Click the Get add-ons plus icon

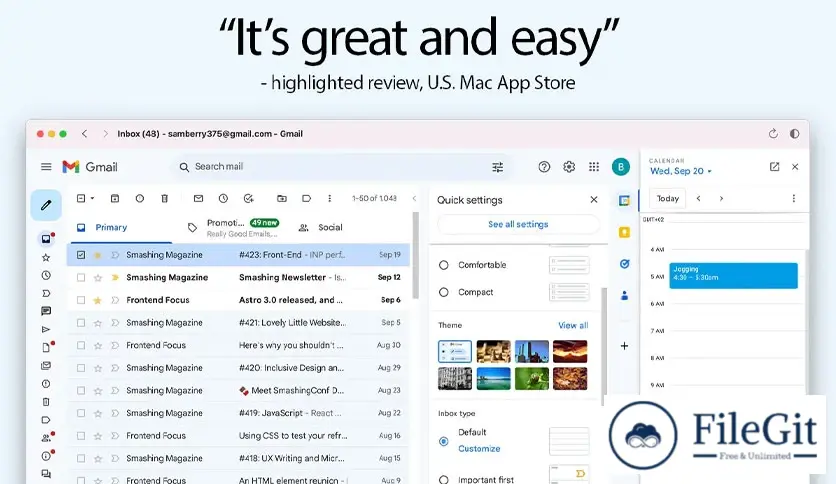click(x=624, y=346)
